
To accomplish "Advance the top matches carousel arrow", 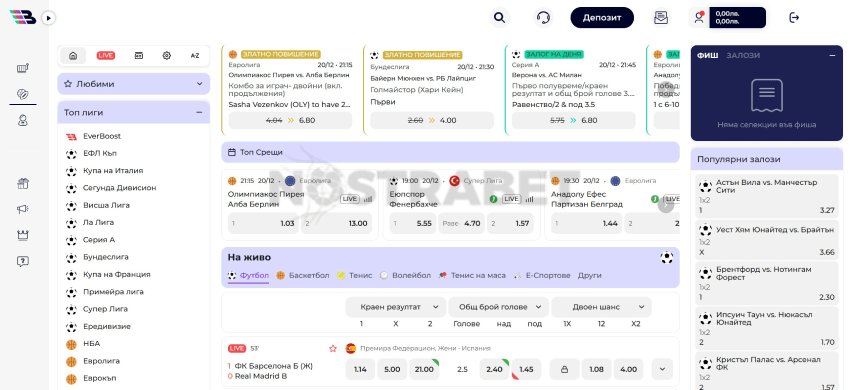I will 666,204.
